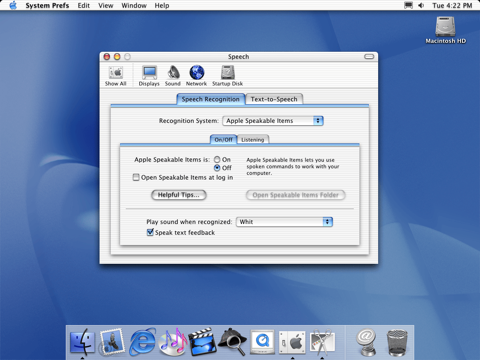This screenshot has width=480, height=360.
Task: Click the volume icon in menu bar
Action: (421, 5)
